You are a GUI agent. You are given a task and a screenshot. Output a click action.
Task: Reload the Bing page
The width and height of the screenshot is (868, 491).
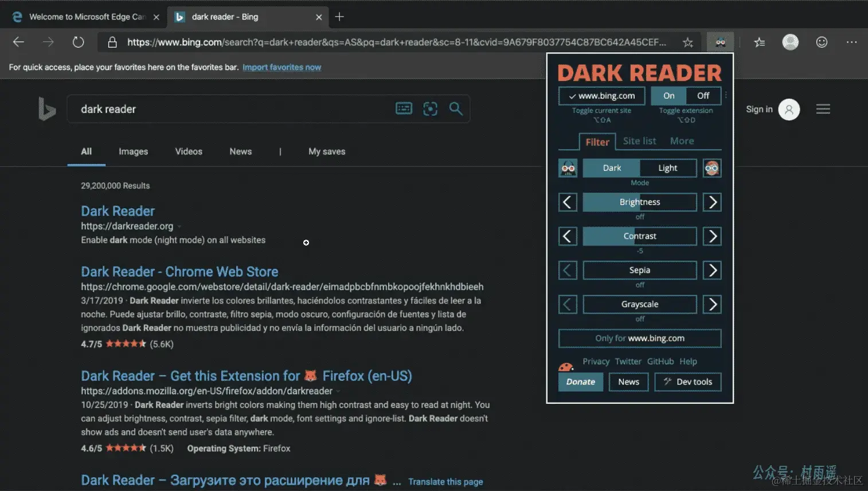click(x=79, y=42)
